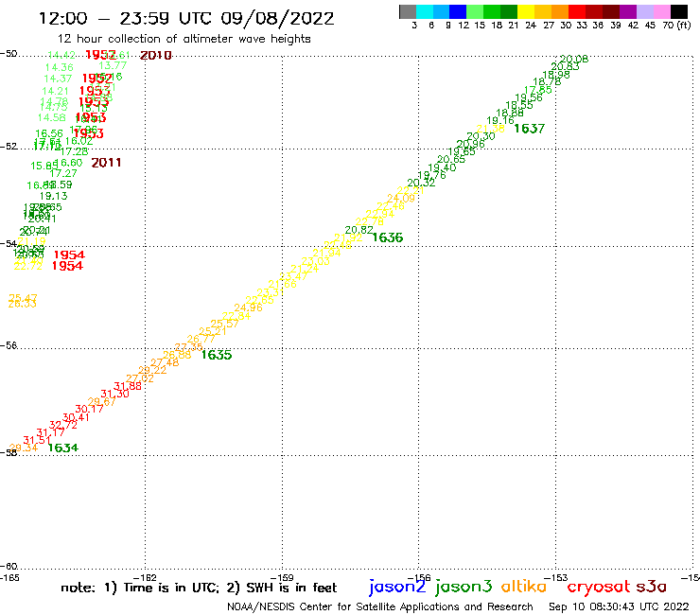Click the longitude axis label -153

pyautogui.click(x=556, y=577)
